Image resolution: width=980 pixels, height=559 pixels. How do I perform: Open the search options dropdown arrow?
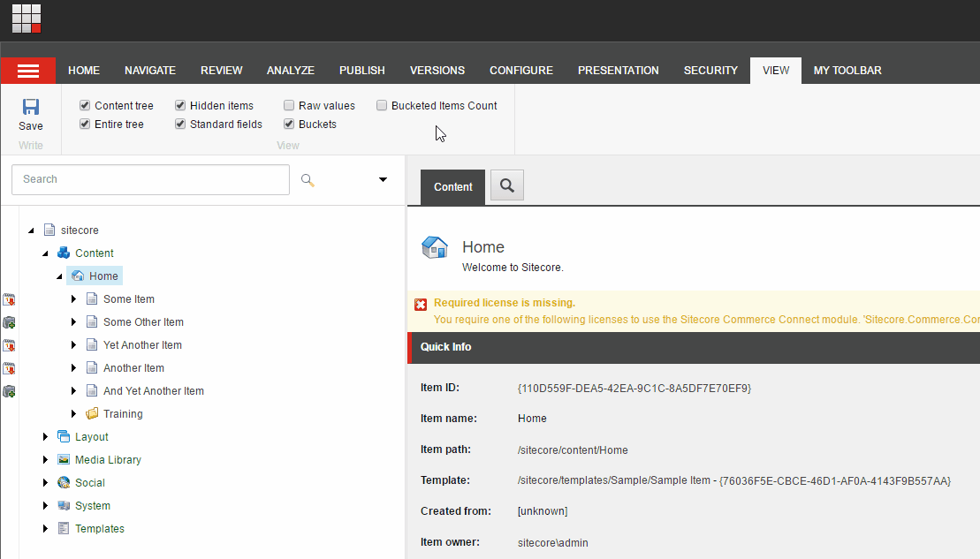click(x=383, y=179)
